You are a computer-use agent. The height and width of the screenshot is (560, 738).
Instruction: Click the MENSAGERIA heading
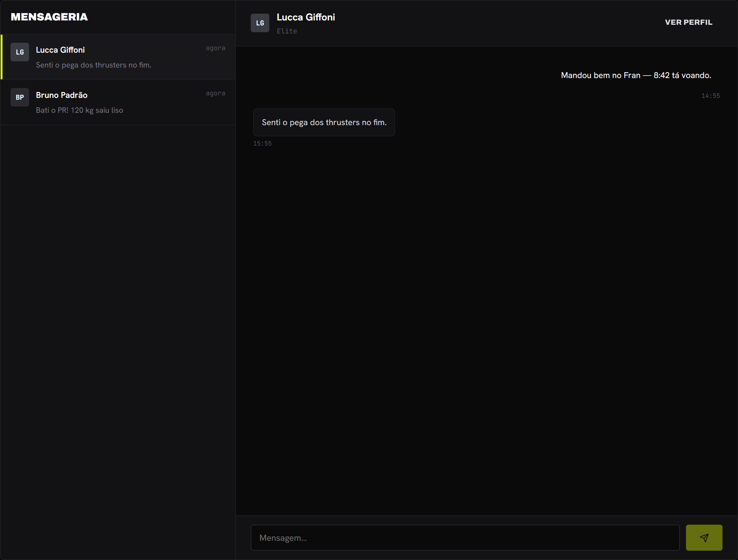tap(50, 17)
